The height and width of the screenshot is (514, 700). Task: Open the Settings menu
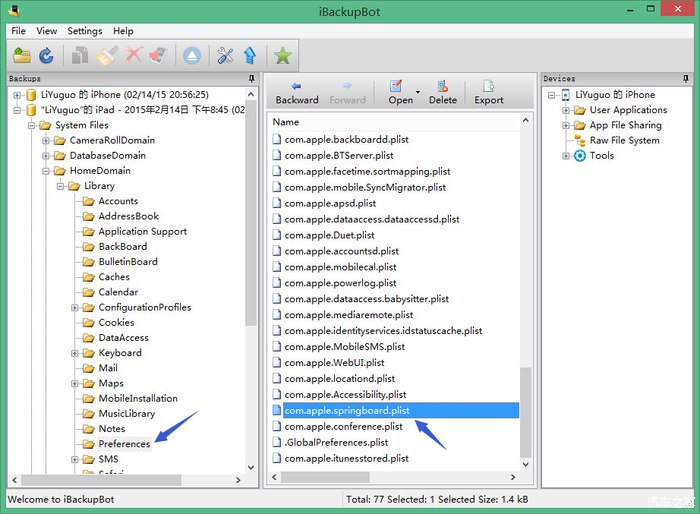coord(85,31)
